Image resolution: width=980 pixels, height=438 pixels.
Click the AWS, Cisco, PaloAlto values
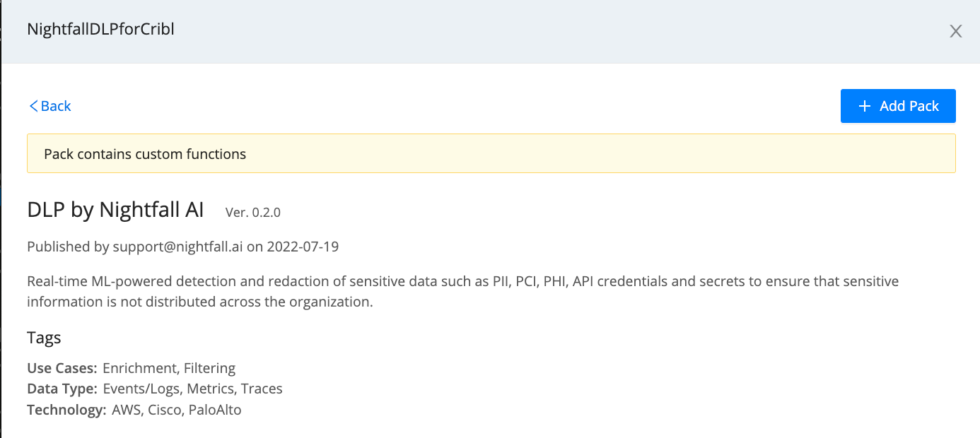click(x=177, y=410)
